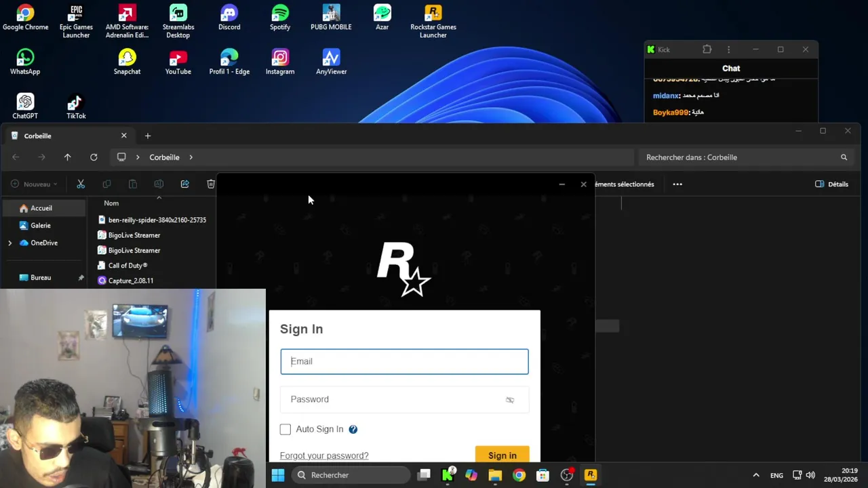The image size is (868, 488).
Task: Expand the chevron after Corbeille in address bar
Action: tap(191, 157)
